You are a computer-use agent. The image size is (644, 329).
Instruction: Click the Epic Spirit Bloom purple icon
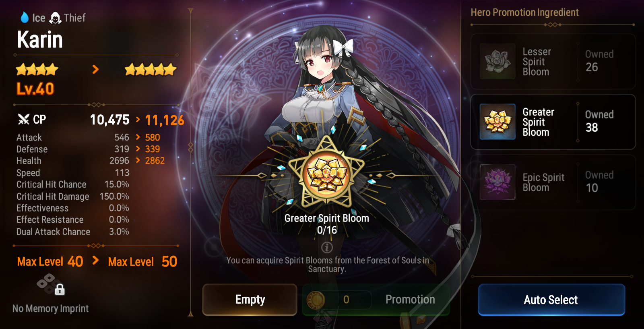[497, 182]
